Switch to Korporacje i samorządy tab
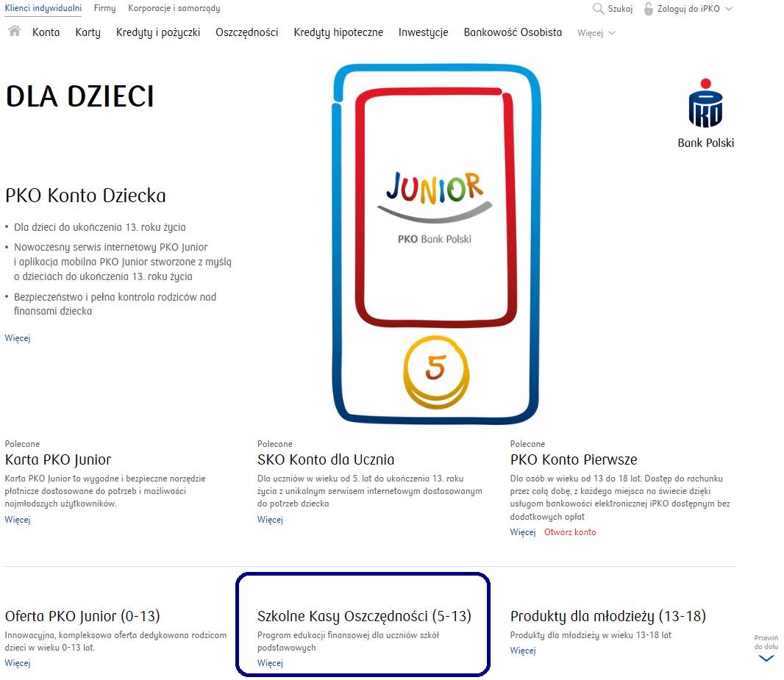 pyautogui.click(x=174, y=9)
